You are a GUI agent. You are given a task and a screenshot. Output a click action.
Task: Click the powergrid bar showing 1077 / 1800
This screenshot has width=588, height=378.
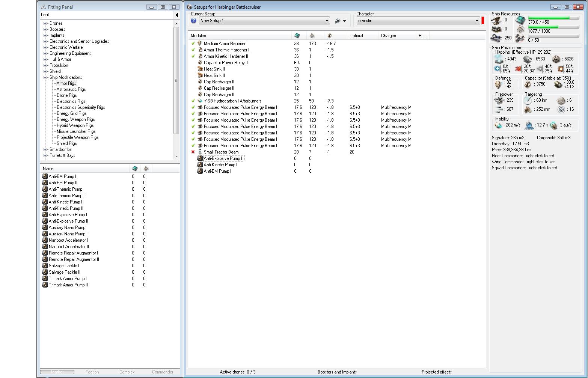553,27
